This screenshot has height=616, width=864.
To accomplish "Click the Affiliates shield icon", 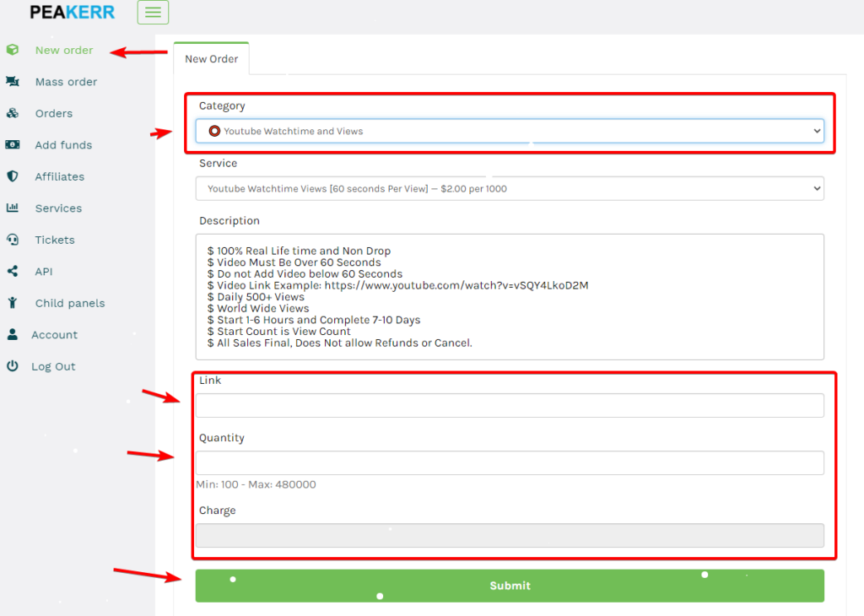I will pos(13,176).
